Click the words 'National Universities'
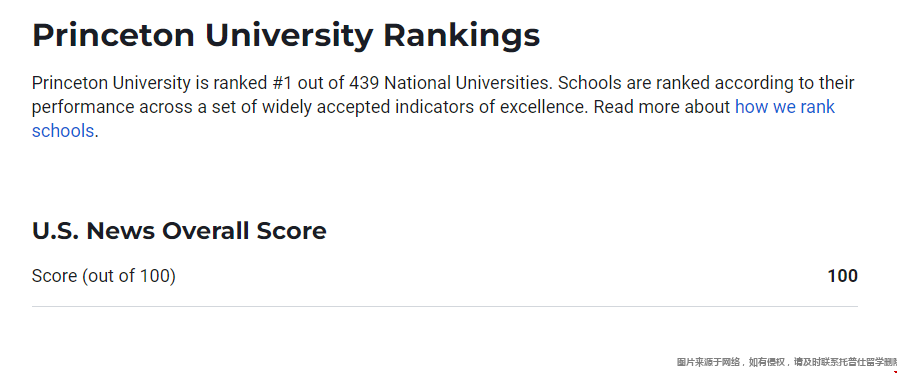Image resolution: width=897 pixels, height=373 pixels. 468,83
